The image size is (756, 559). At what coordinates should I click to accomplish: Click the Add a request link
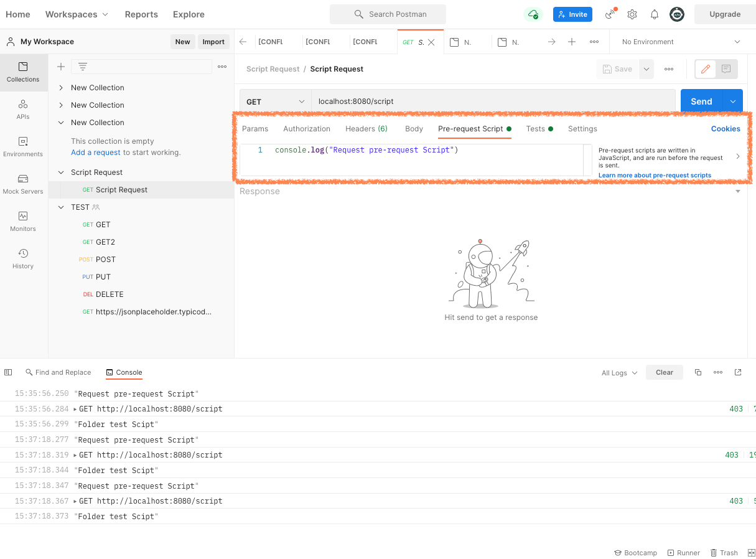(96, 153)
